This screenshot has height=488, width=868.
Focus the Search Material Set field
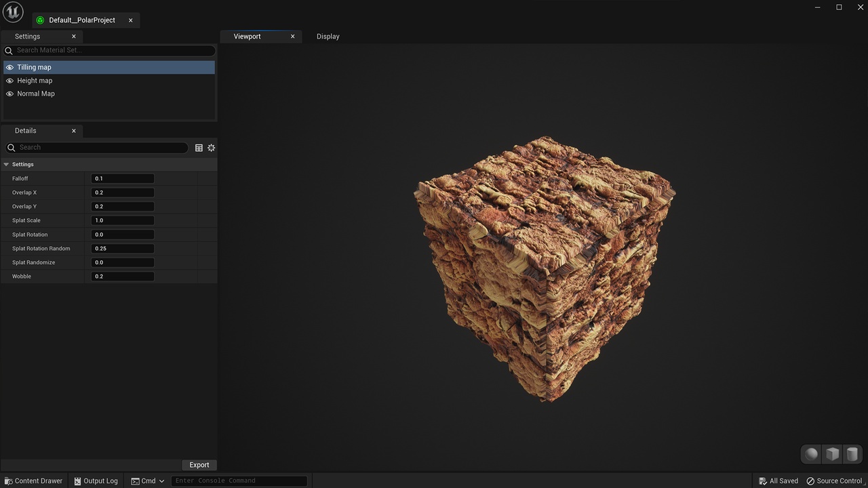[x=109, y=50]
